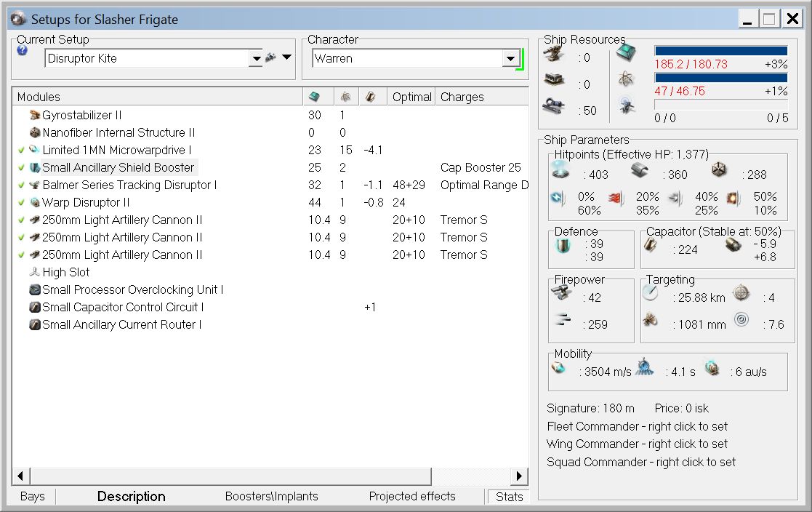This screenshot has height=512, width=812.
Task: Click the turret hardpoints icon in Ship Resources
Action: tap(554, 54)
